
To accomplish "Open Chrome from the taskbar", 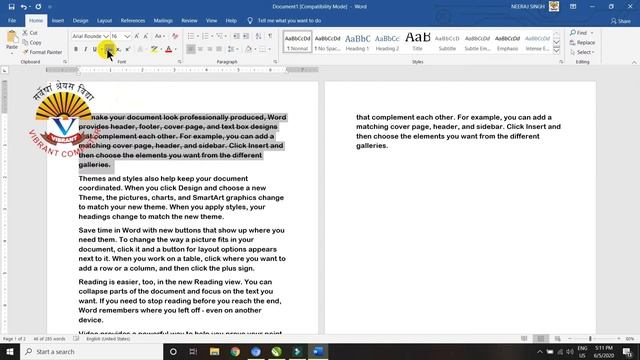I will (235, 351).
